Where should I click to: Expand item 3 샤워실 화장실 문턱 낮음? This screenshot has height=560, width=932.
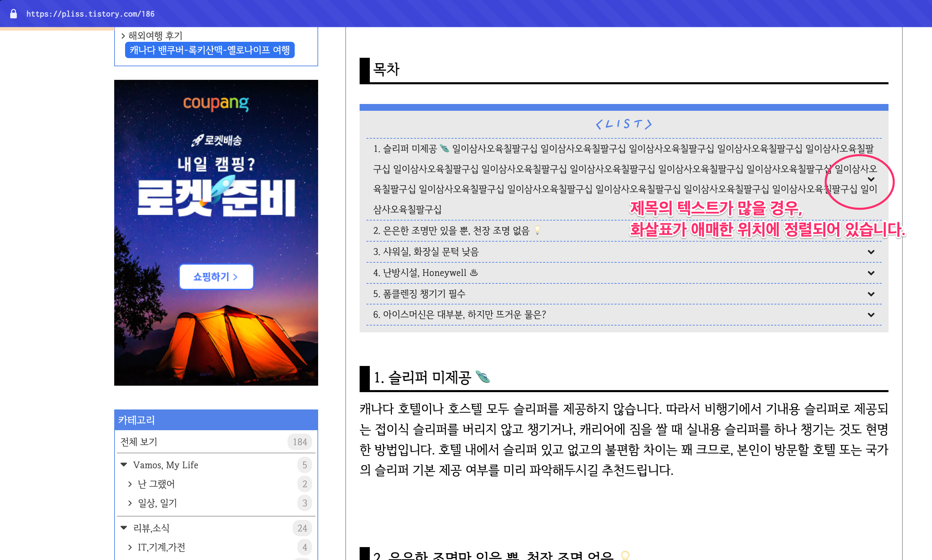(x=871, y=252)
